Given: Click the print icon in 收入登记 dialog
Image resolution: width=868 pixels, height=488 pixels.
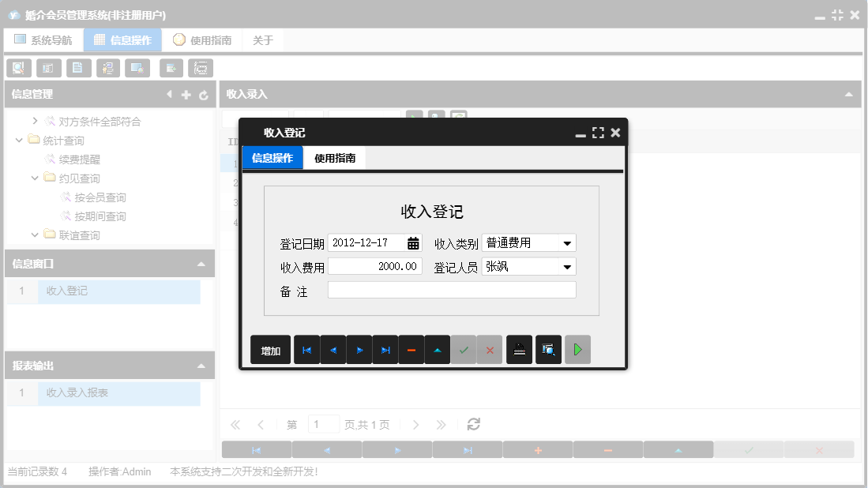Looking at the screenshot, I should point(517,349).
